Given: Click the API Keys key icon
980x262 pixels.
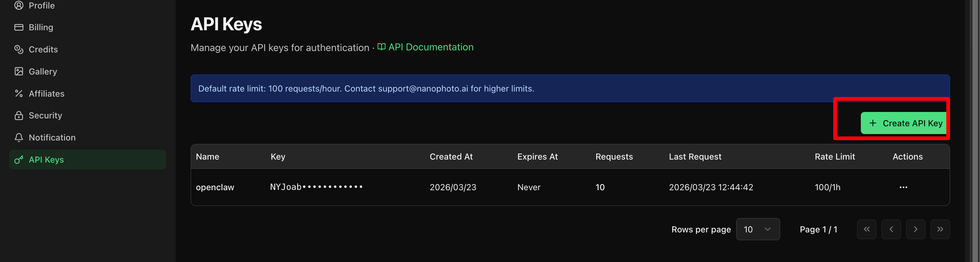Looking at the screenshot, I should [19, 160].
